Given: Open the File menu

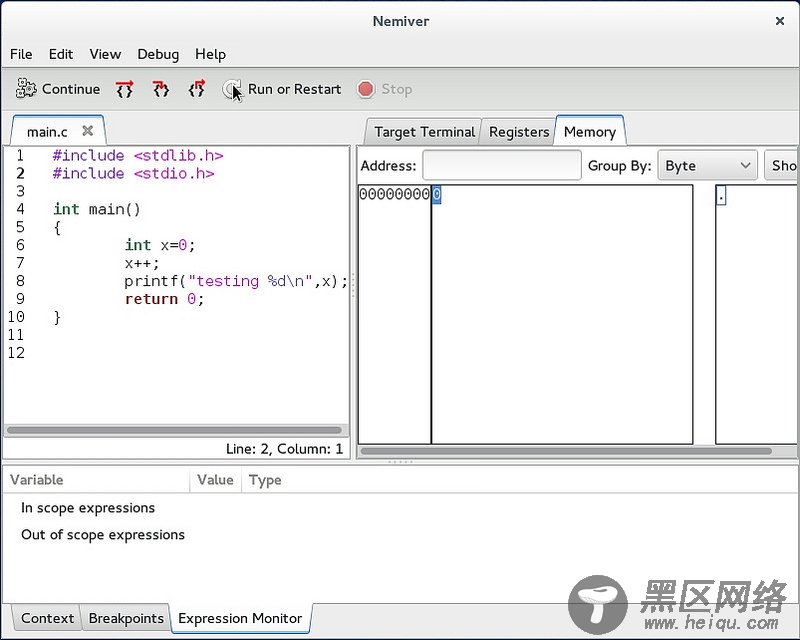Looking at the screenshot, I should tap(21, 54).
